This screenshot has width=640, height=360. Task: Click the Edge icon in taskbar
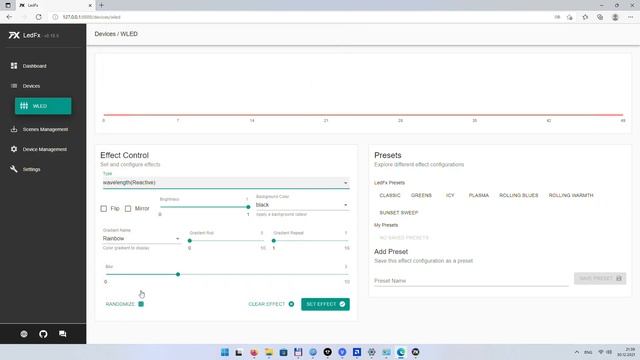click(x=401, y=352)
